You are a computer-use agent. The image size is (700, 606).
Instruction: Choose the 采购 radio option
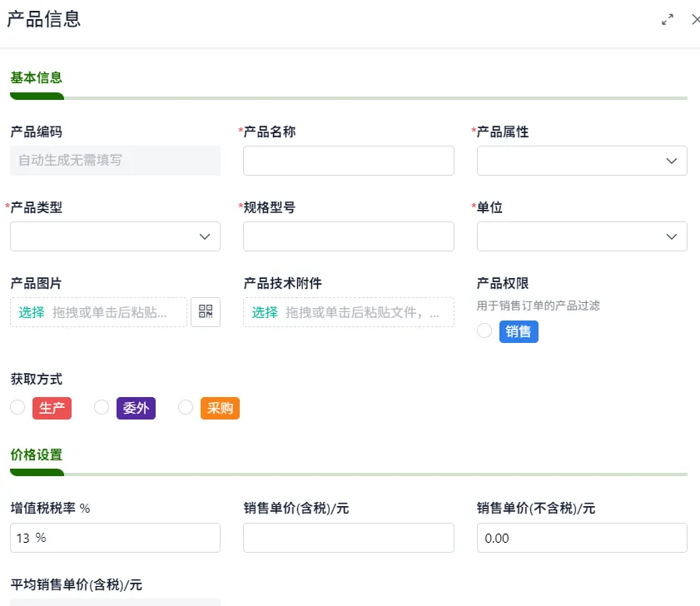[x=186, y=407]
